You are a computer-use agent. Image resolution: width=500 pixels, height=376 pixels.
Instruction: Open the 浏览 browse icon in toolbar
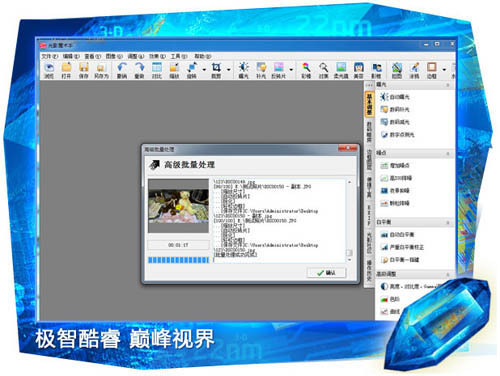(x=49, y=70)
